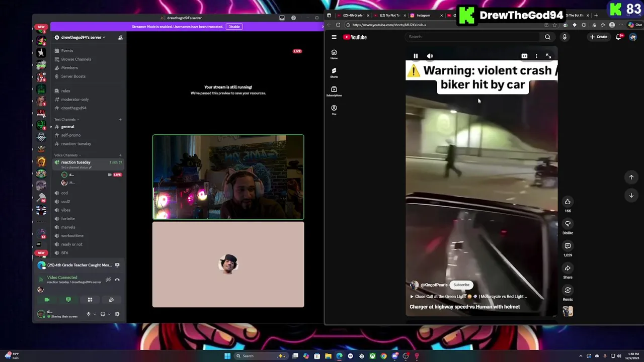Select the general text channel
644x362 pixels.
tap(67, 127)
